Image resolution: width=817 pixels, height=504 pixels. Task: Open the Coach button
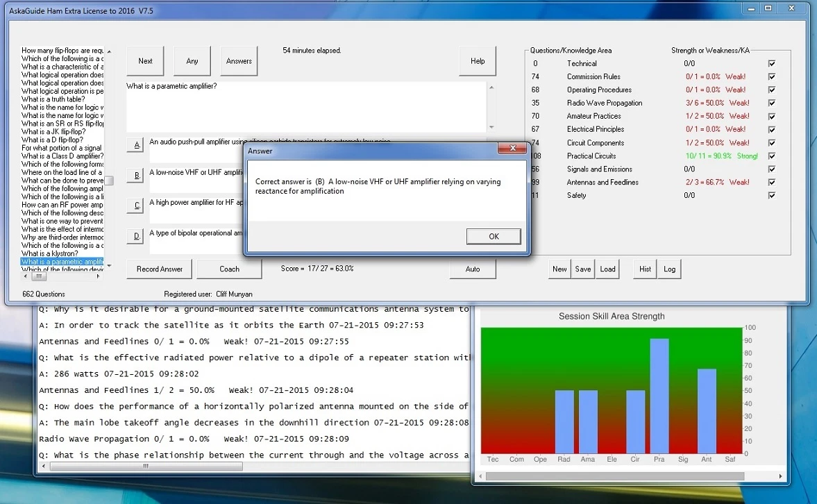[x=229, y=269]
